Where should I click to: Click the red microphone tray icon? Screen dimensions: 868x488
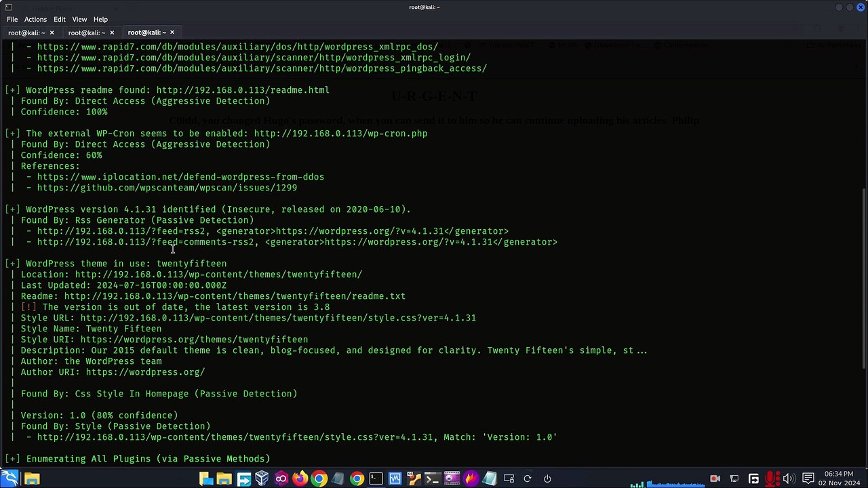(x=772, y=479)
